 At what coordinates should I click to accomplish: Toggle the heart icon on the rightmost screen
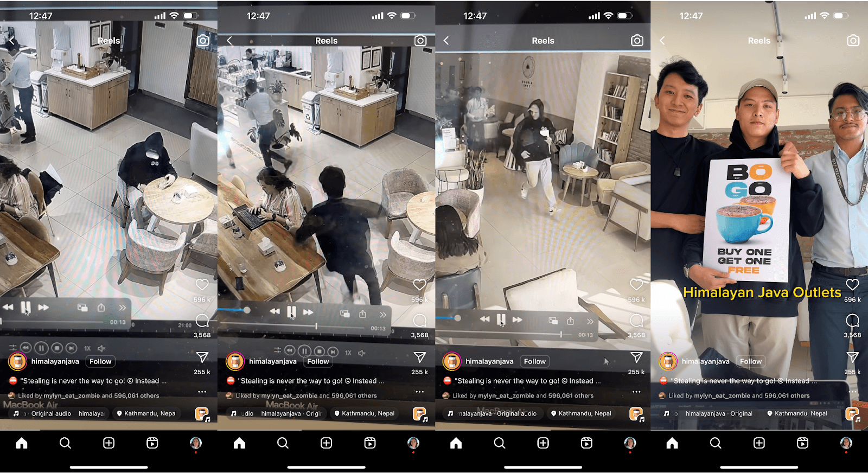pyautogui.click(x=852, y=285)
